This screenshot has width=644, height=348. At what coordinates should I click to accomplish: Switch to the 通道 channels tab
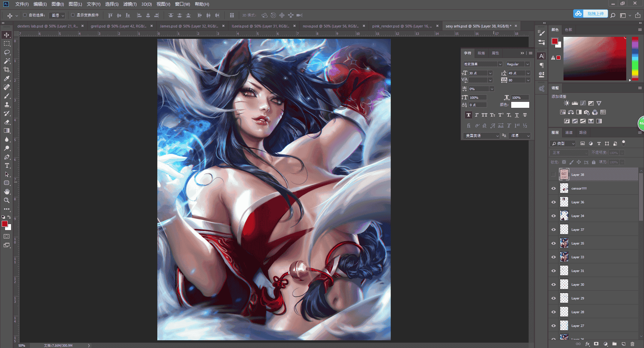tap(569, 132)
